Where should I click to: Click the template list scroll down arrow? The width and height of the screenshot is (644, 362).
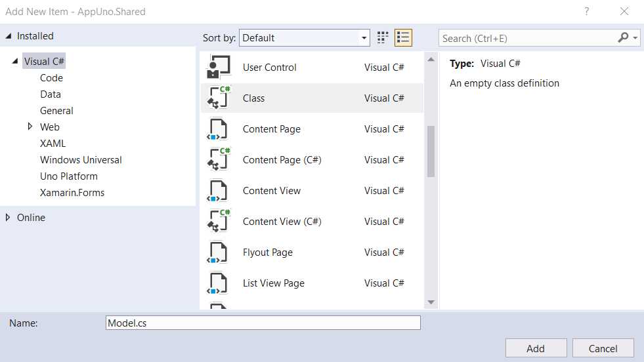[431, 302]
